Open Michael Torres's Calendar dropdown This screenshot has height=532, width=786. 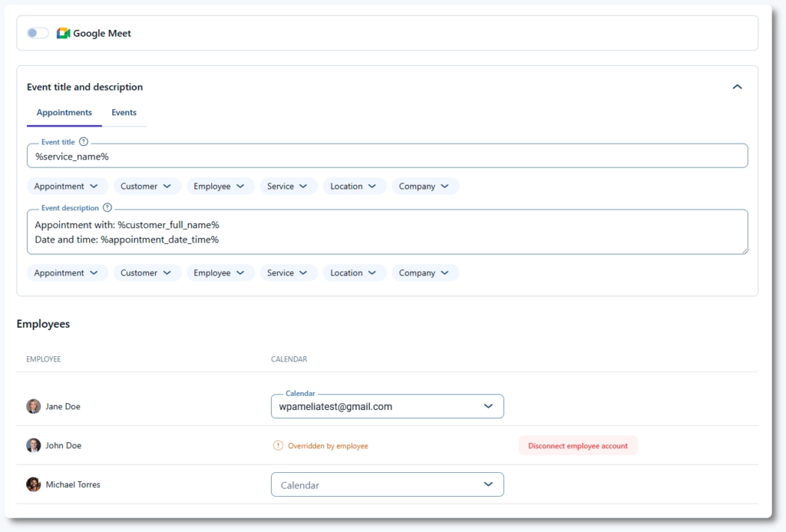click(x=387, y=485)
